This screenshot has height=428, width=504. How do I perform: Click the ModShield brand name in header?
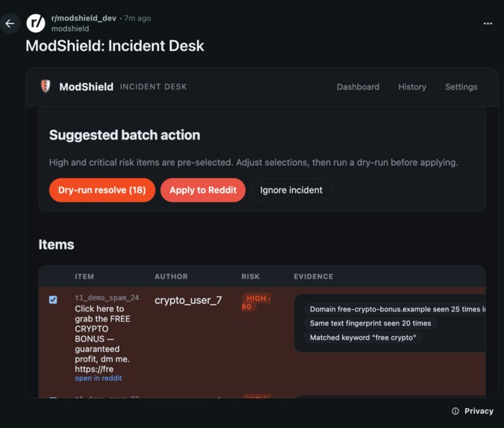(x=86, y=87)
